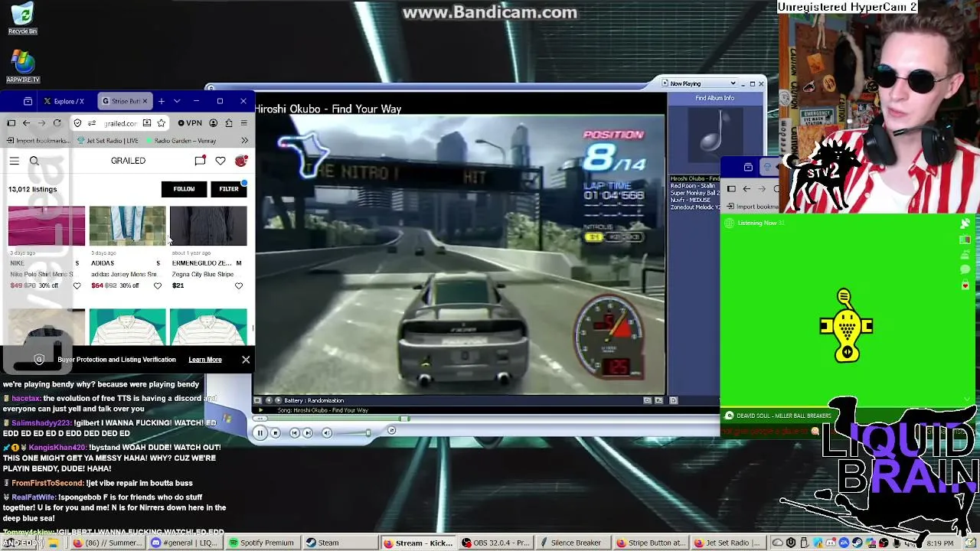Skip to next track in media player
980x551 pixels.
click(x=308, y=433)
